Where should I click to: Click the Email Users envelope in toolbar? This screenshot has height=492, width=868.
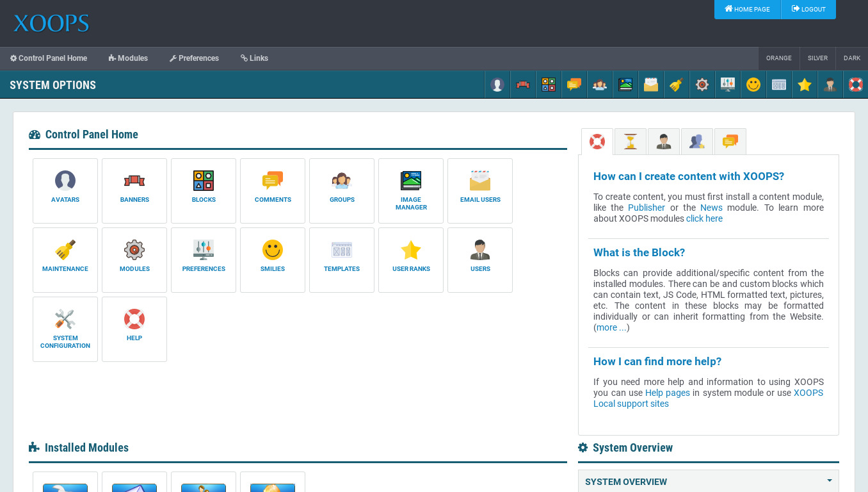pyautogui.click(x=651, y=85)
